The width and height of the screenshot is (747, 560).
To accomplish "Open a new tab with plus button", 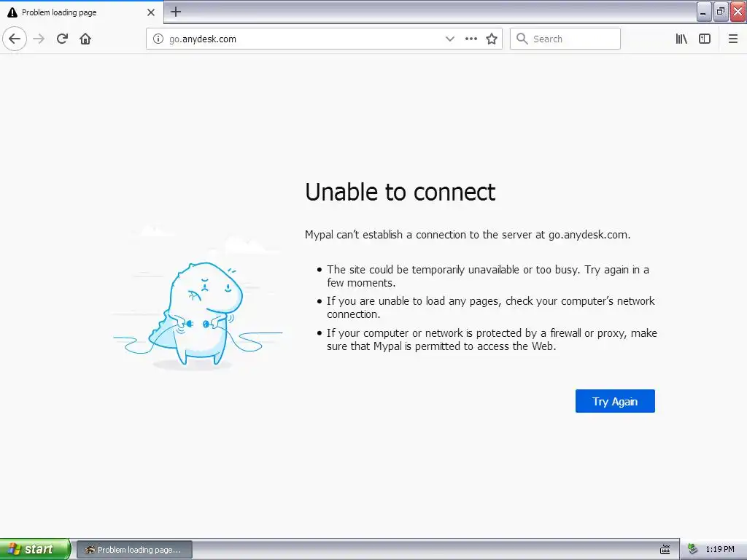I will tap(176, 12).
